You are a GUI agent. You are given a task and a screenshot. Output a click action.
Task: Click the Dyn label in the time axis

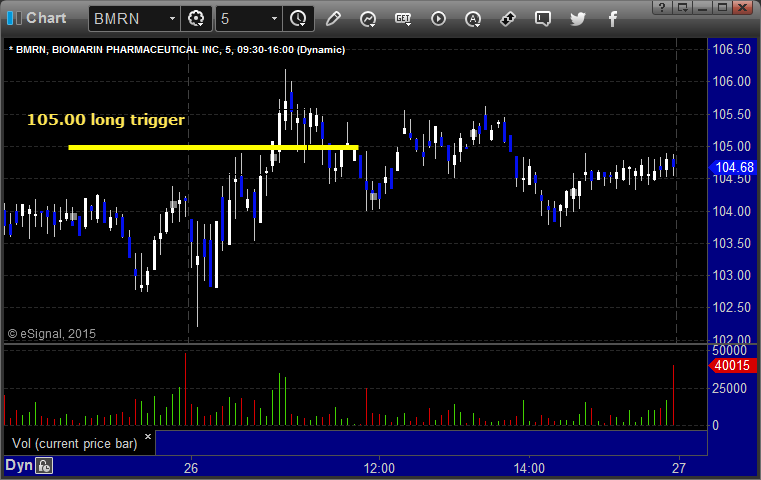coord(18,465)
